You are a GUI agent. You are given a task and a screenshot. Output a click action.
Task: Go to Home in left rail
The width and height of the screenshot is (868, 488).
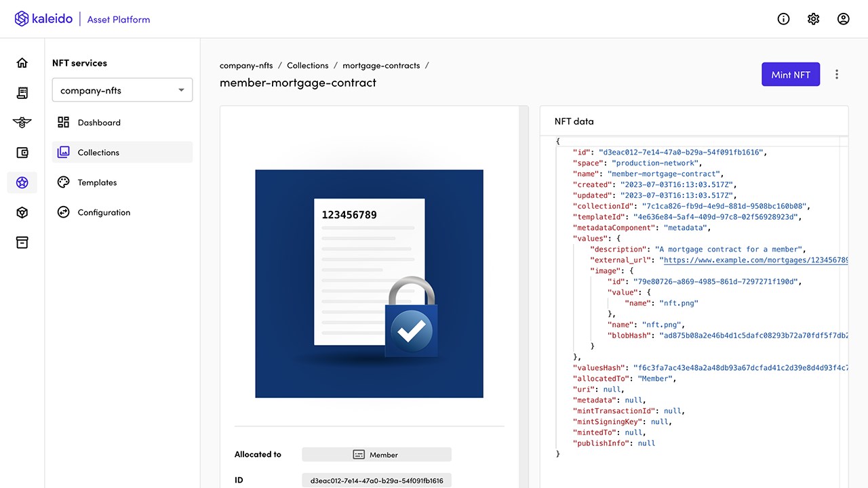tap(22, 63)
